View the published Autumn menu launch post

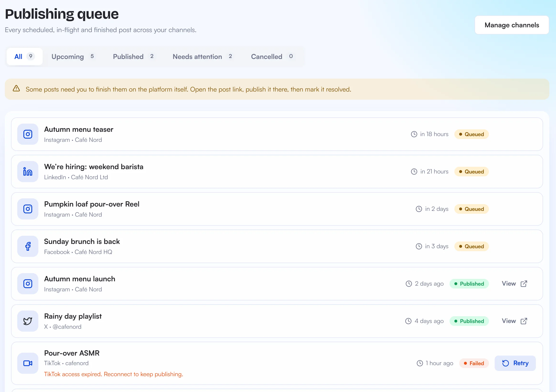[x=514, y=283]
